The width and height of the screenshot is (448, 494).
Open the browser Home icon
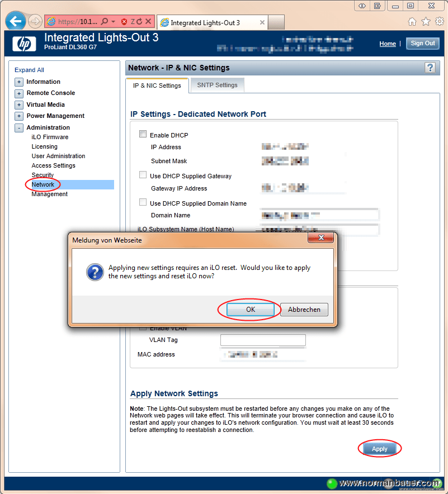[x=412, y=21]
